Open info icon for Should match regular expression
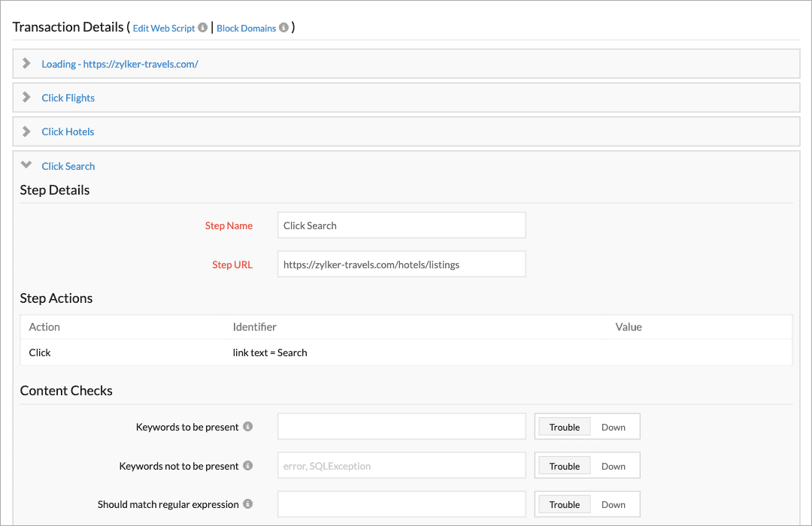The height and width of the screenshot is (526, 812). (x=249, y=504)
